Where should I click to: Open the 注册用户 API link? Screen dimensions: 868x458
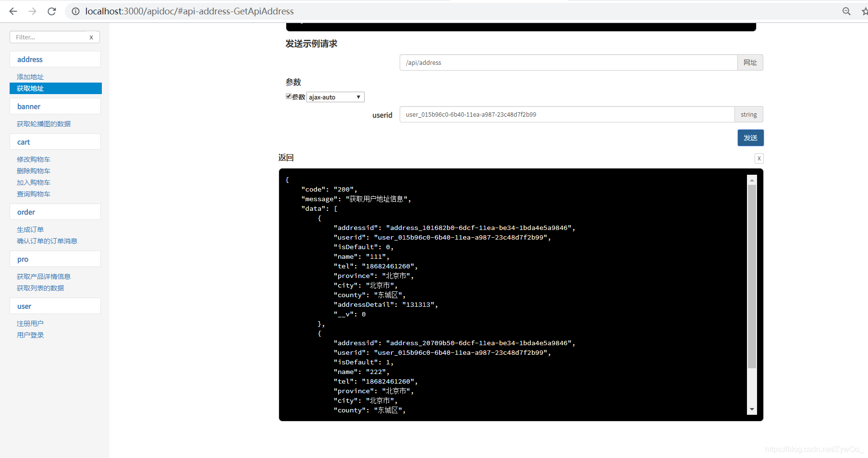[30, 324]
